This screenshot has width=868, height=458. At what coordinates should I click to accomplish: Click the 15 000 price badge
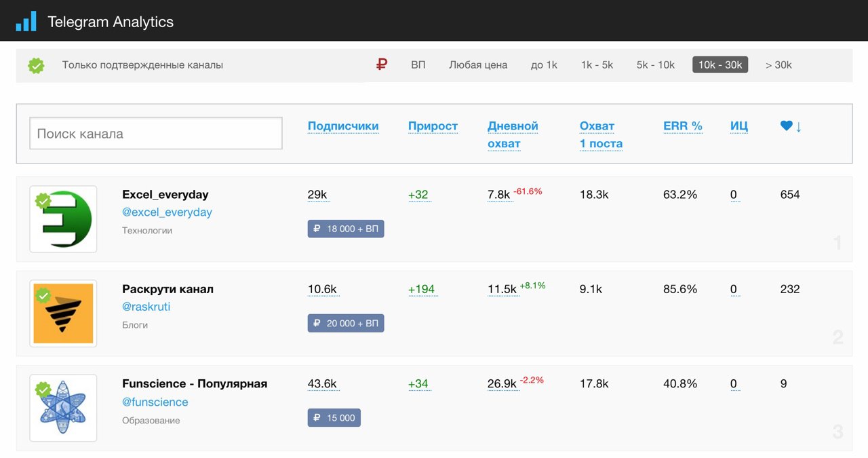334,417
